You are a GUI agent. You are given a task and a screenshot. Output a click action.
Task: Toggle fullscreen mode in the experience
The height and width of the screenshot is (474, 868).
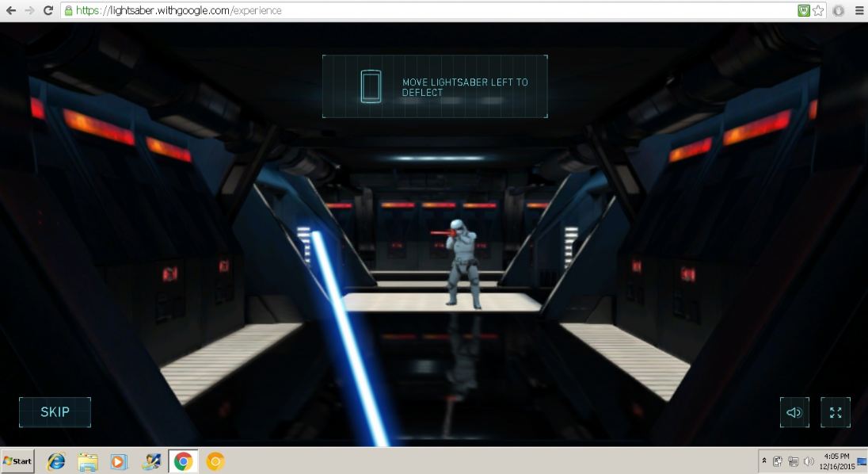(x=835, y=412)
